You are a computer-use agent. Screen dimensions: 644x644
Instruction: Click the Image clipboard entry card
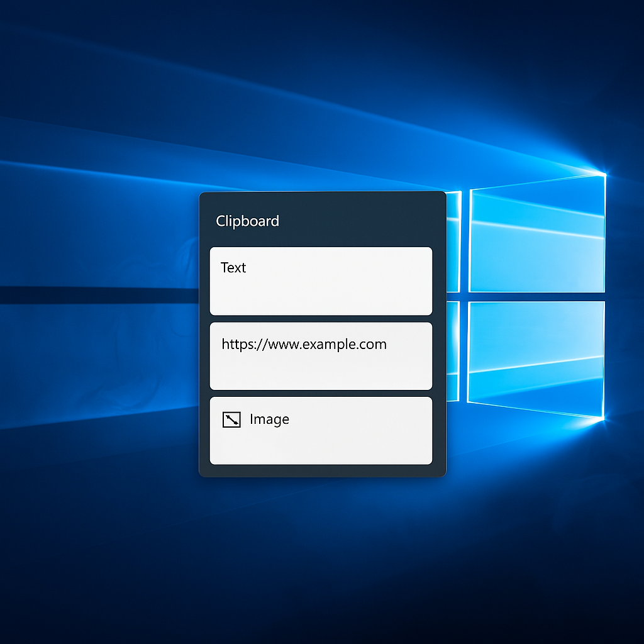(321, 430)
